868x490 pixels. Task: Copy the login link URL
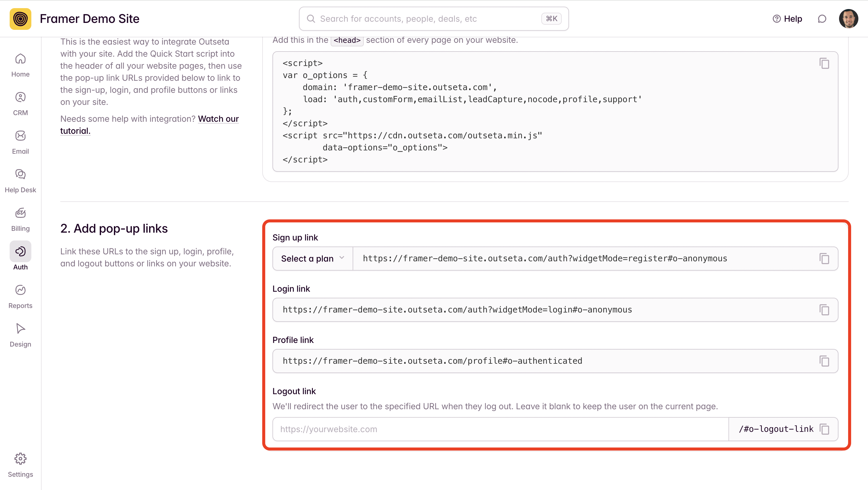(x=824, y=310)
